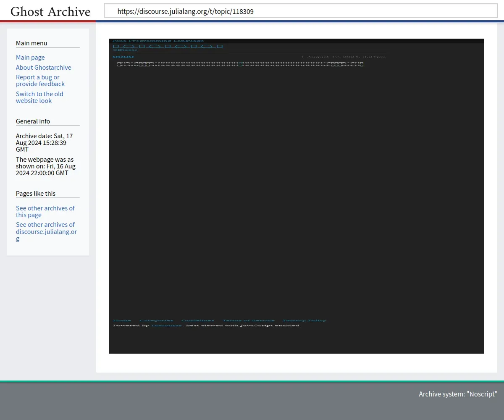The image size is (504, 420).
Task: Select the Archive date text
Action: [44, 142]
